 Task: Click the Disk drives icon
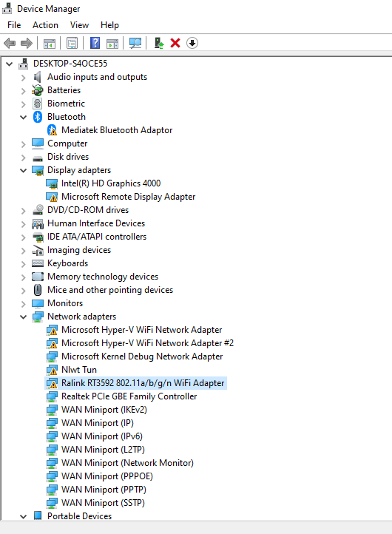[x=38, y=158]
